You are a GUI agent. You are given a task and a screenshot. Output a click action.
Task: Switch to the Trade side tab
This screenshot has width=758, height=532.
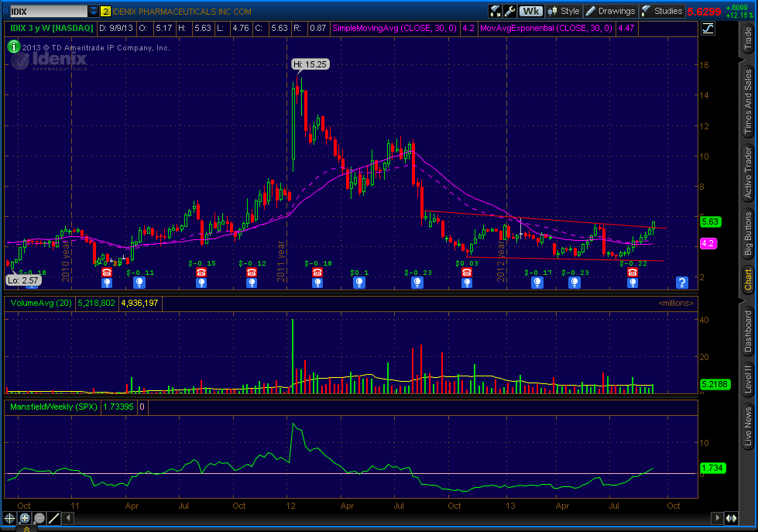click(x=748, y=38)
